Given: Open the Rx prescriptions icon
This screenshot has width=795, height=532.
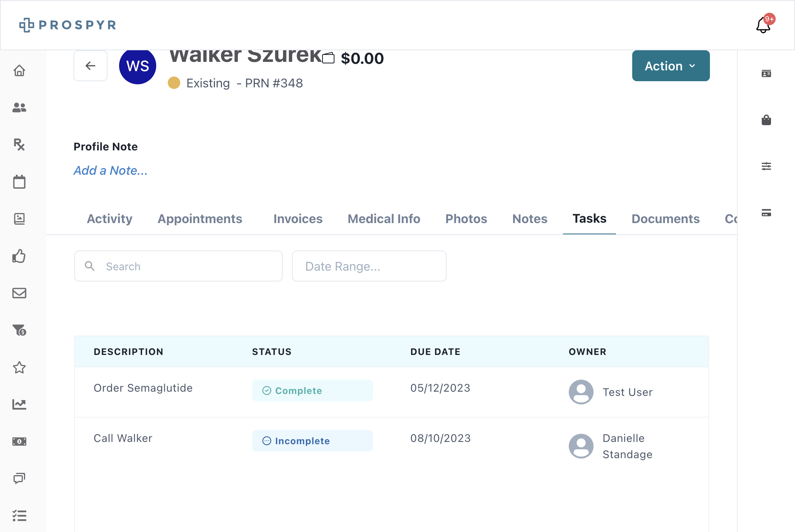Looking at the screenshot, I should (19, 145).
